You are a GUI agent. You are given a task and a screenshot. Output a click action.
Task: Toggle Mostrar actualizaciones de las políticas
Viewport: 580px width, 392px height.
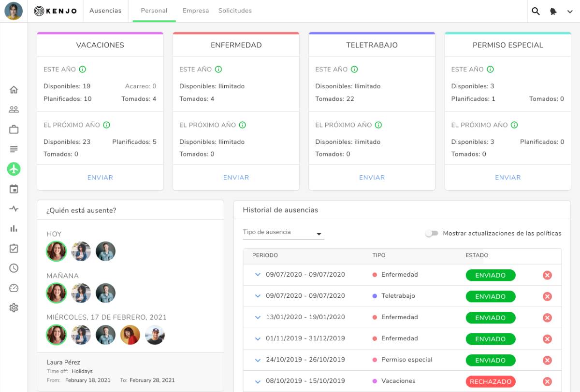[432, 233]
